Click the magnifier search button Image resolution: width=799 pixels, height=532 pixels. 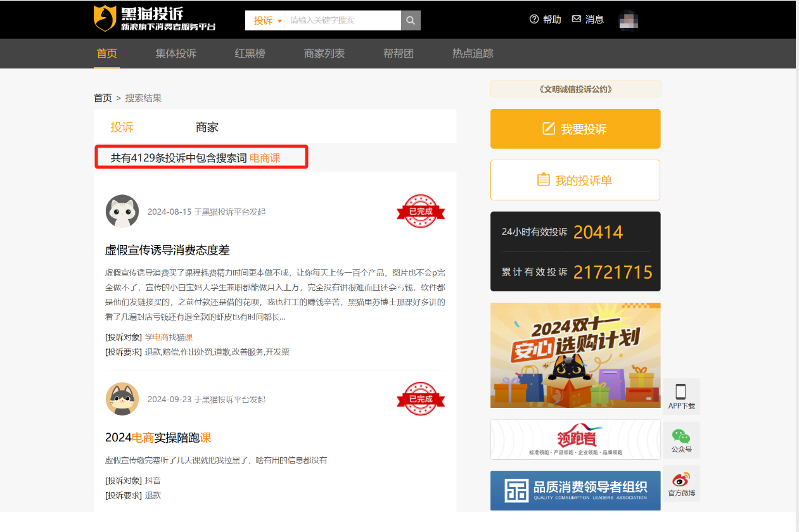point(411,20)
